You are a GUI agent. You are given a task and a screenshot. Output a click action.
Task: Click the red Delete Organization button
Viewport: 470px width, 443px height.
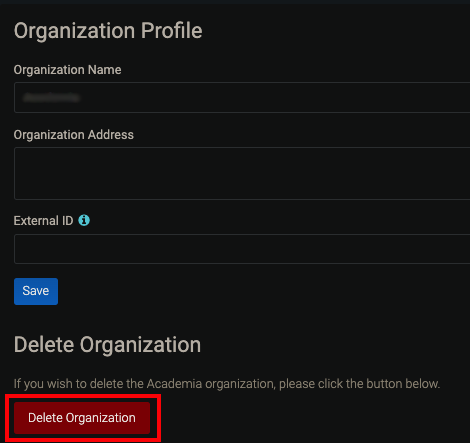82,418
